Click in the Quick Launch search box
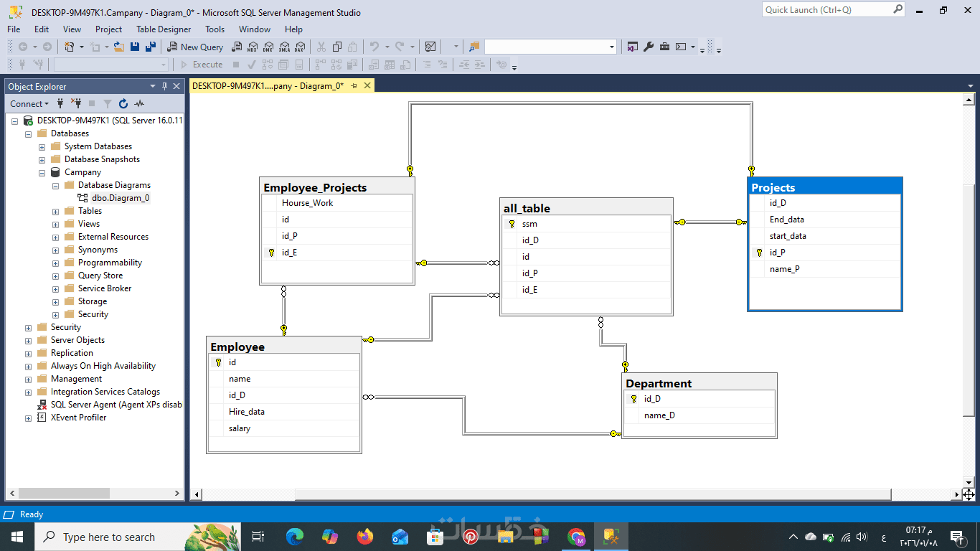Image resolution: width=980 pixels, height=551 pixels. [826, 10]
